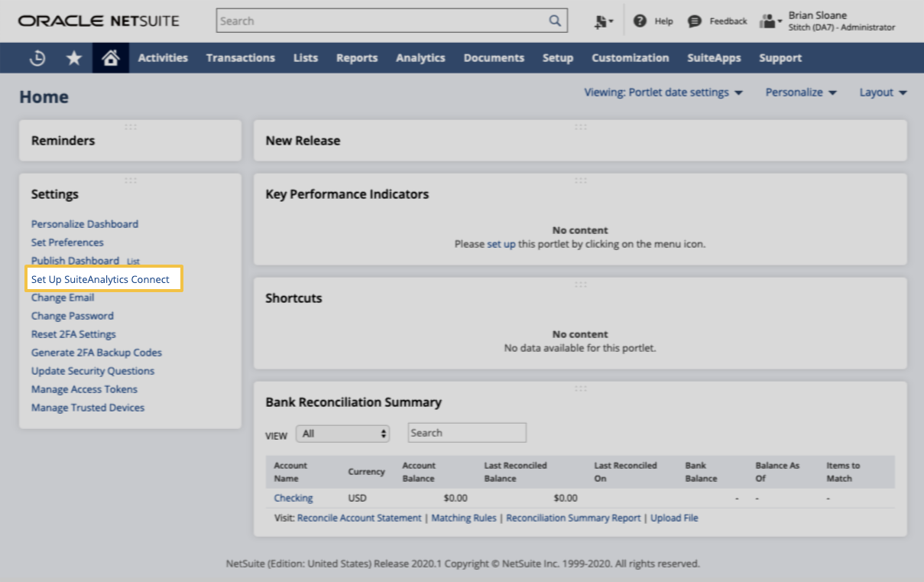The width and height of the screenshot is (924, 582).
Task: Open the Layout dropdown
Action: click(882, 92)
